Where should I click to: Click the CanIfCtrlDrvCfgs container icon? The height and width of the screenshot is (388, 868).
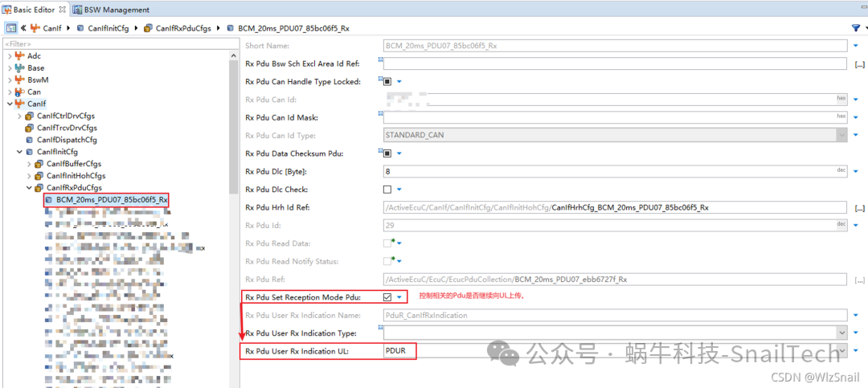tap(30, 116)
